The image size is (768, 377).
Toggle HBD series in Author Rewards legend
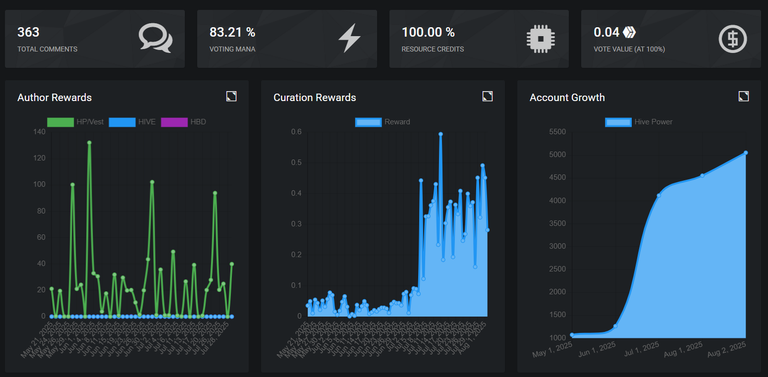183,122
